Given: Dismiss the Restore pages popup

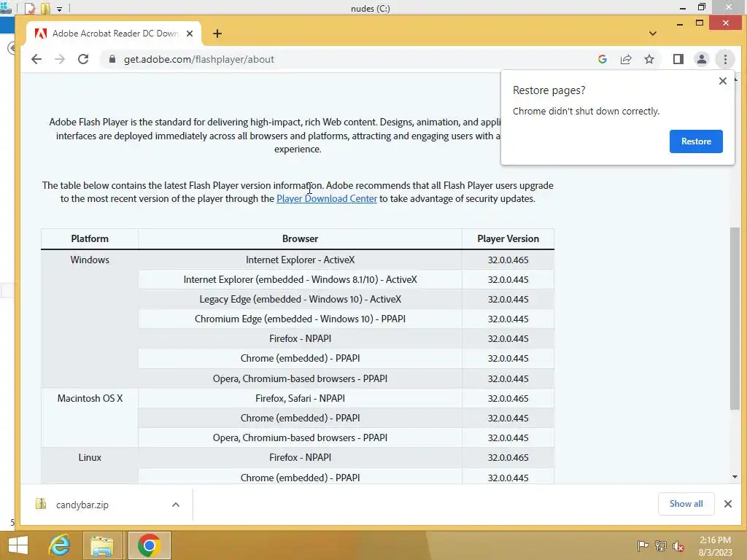Looking at the screenshot, I should 723,81.
